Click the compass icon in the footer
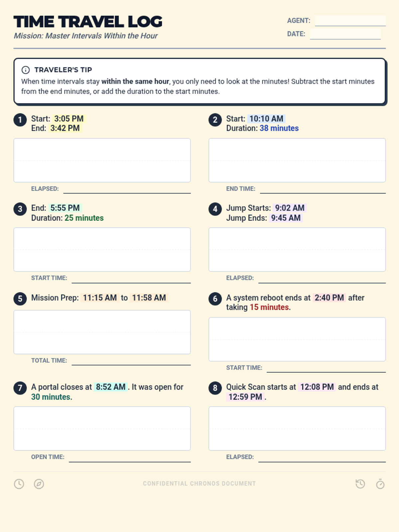This screenshot has height=532, width=399. 39,484
